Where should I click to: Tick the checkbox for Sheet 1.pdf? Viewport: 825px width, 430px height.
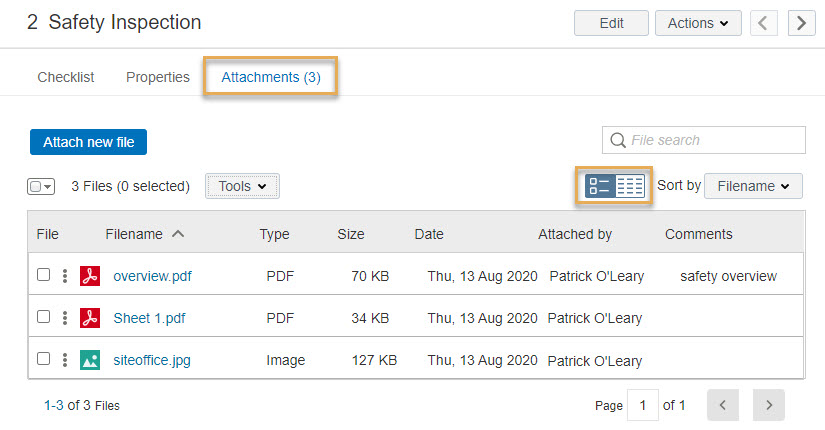pyautogui.click(x=44, y=317)
